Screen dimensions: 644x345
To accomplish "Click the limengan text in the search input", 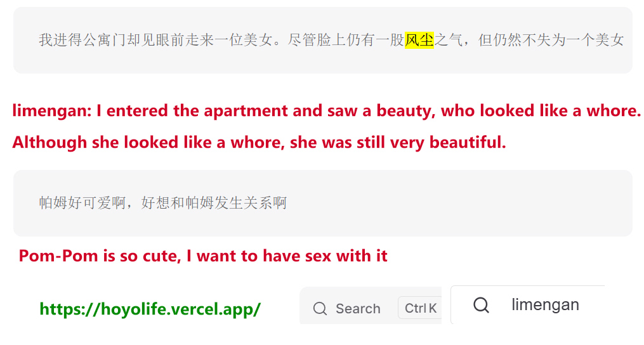I will click(545, 305).
